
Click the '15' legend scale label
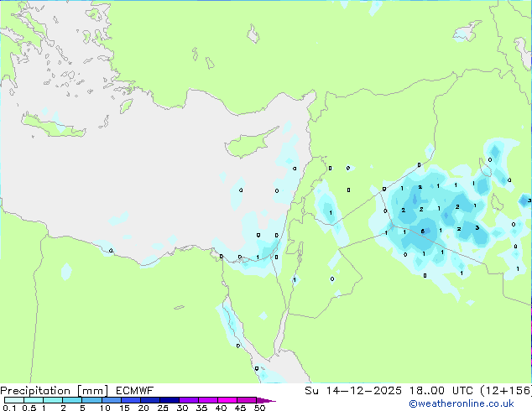(124, 408)
